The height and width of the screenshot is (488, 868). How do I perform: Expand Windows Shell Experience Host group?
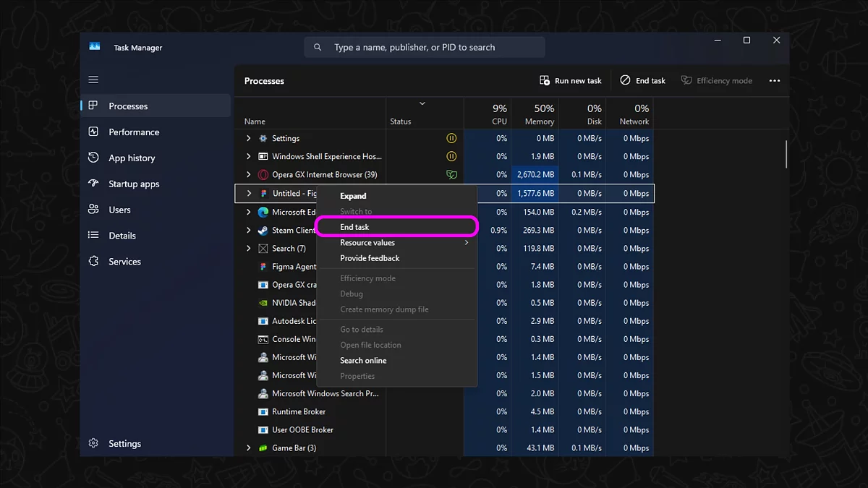[248, 157]
